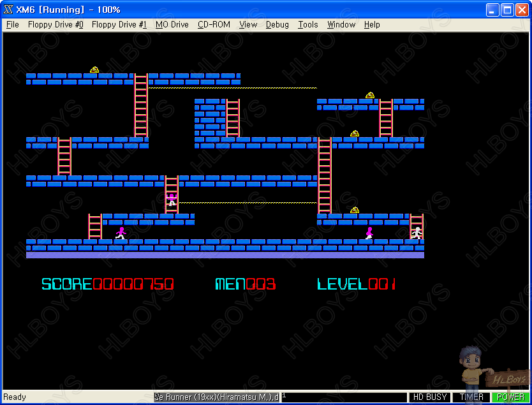
Task: Click the MEN 003 lives display
Action: pos(246,284)
